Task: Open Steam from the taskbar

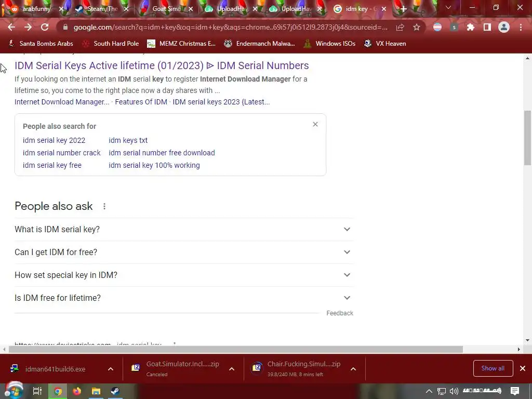Action: pyautogui.click(x=115, y=391)
